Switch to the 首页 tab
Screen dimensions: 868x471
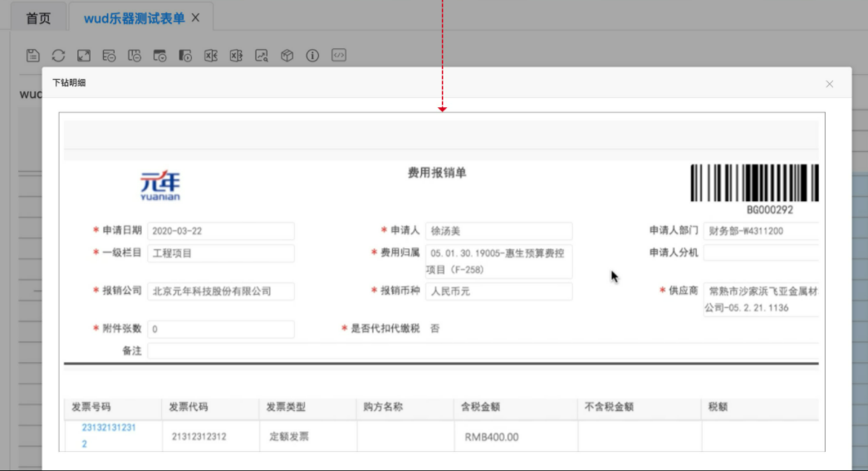click(38, 17)
